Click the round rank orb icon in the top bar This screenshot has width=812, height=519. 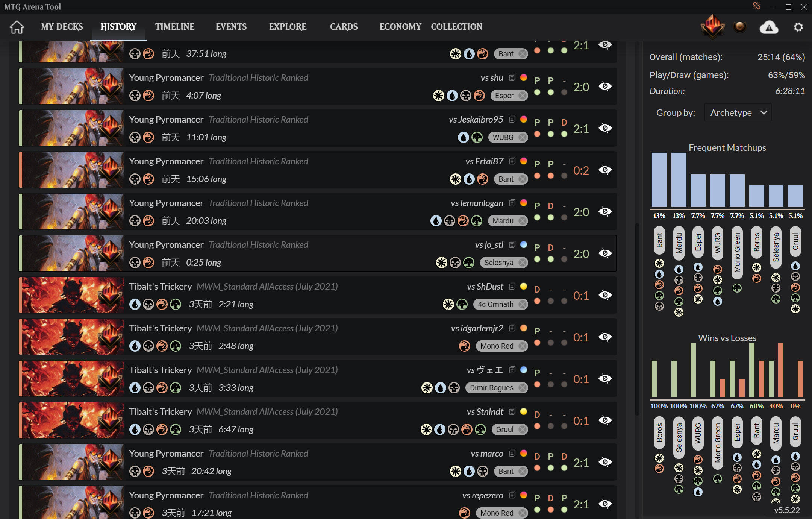click(740, 27)
